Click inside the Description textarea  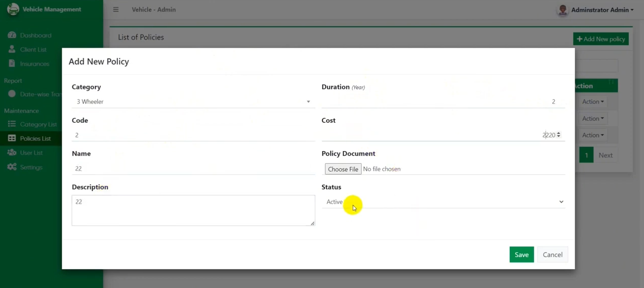point(193,210)
